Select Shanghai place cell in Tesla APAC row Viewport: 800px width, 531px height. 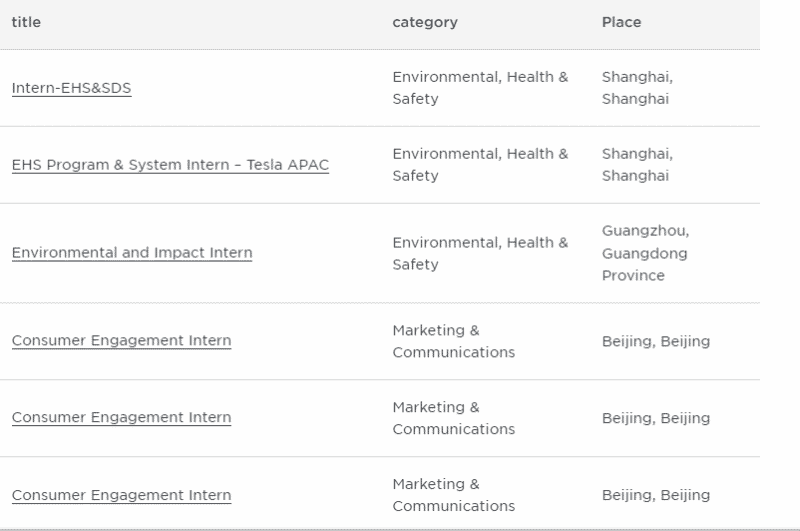[637, 165]
